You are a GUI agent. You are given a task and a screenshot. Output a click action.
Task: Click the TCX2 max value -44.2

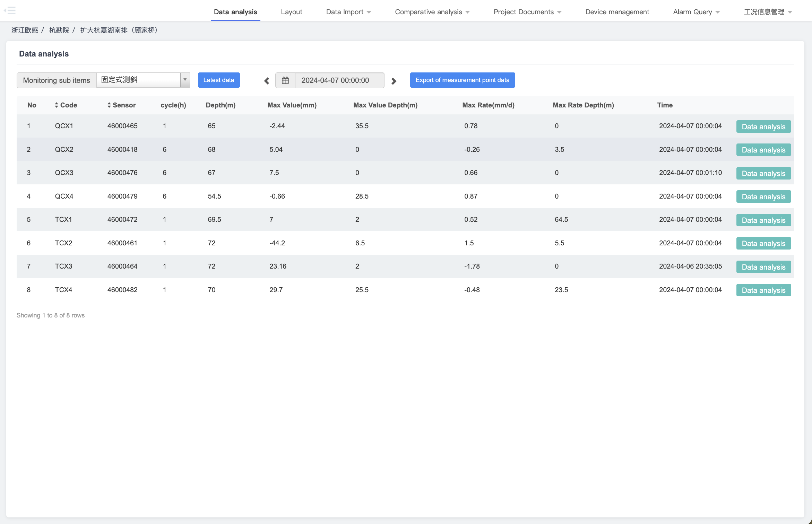click(x=277, y=243)
